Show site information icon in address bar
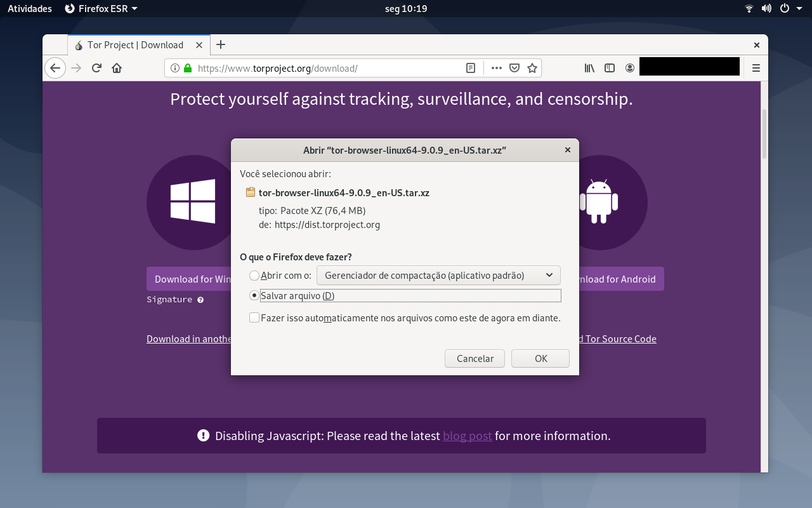The image size is (812, 508). click(175, 68)
